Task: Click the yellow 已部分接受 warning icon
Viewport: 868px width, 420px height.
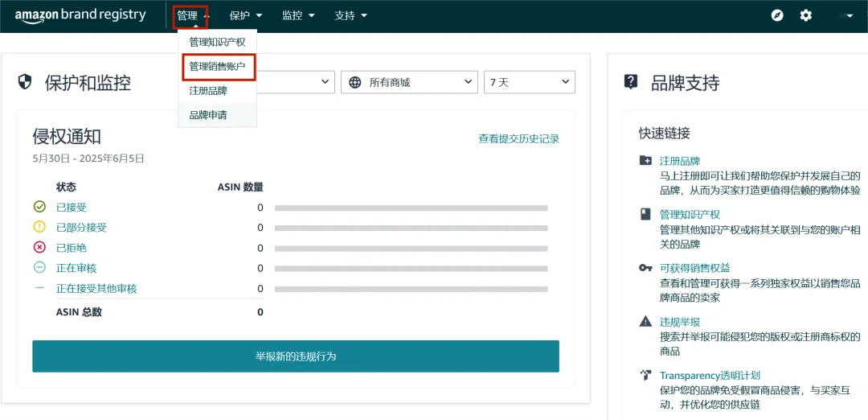Action: pos(39,227)
